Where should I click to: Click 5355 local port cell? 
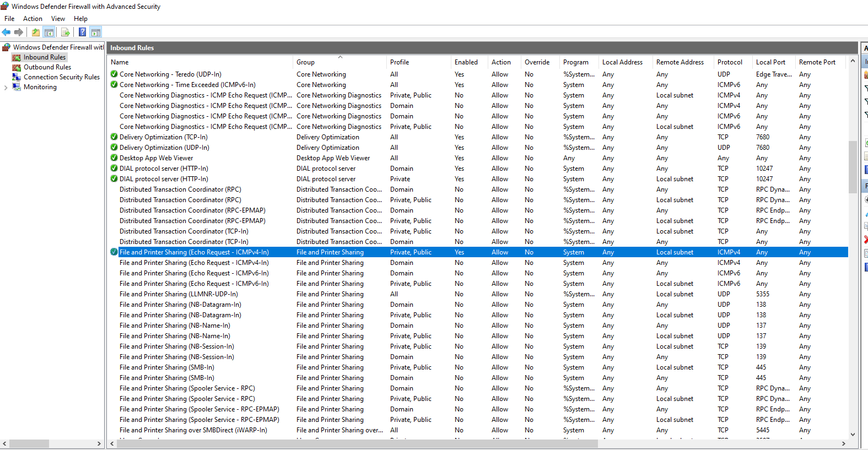pos(763,294)
